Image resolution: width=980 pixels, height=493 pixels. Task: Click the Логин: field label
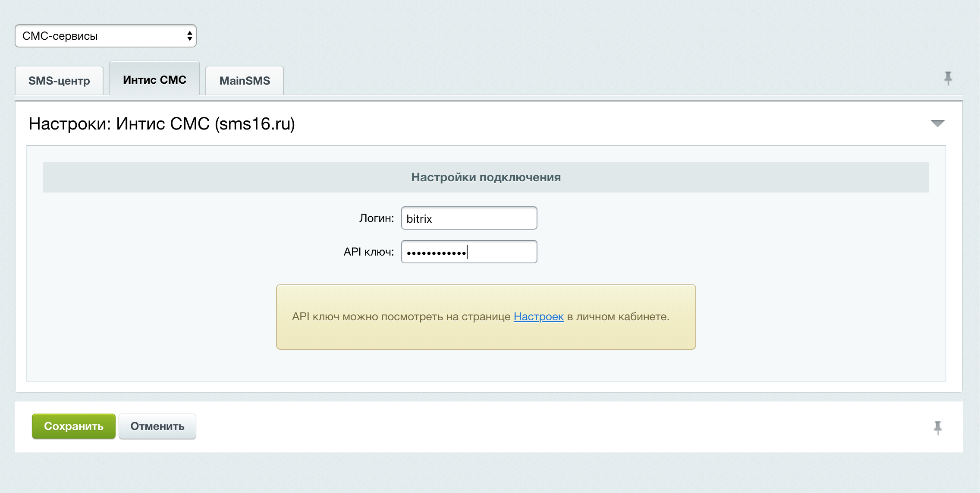click(x=376, y=218)
